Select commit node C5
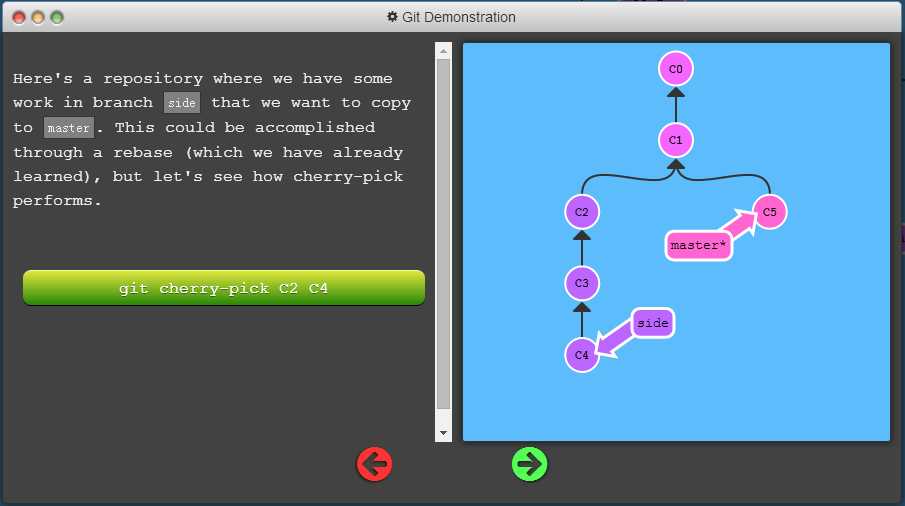 (x=769, y=212)
